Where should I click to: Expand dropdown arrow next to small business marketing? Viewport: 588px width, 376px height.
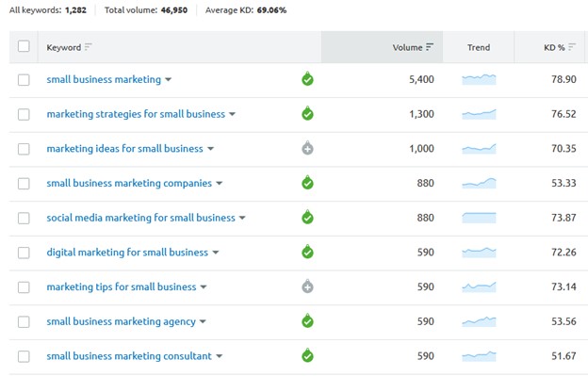[x=169, y=79]
